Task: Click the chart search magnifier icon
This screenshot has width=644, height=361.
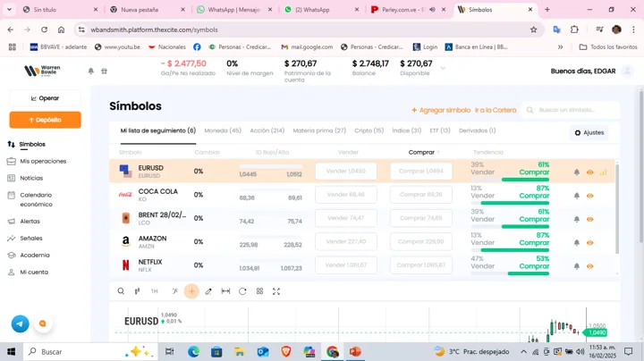Action: pyautogui.click(x=121, y=291)
